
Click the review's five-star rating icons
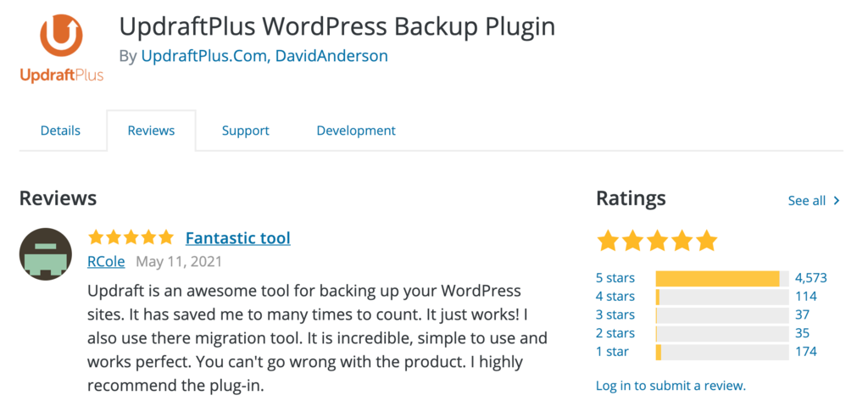(131, 238)
